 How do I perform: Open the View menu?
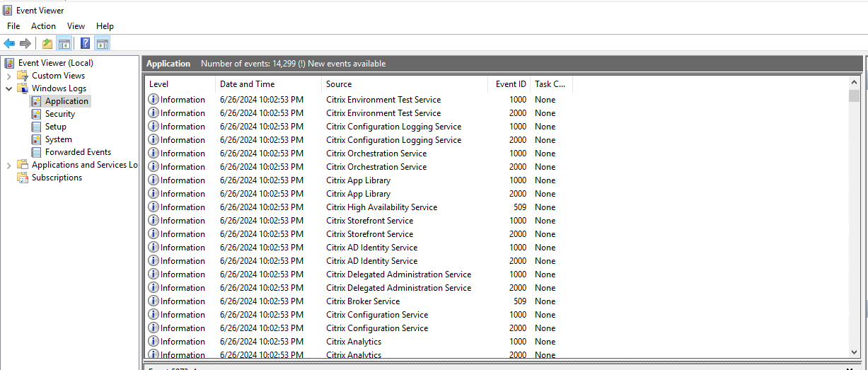[76, 26]
